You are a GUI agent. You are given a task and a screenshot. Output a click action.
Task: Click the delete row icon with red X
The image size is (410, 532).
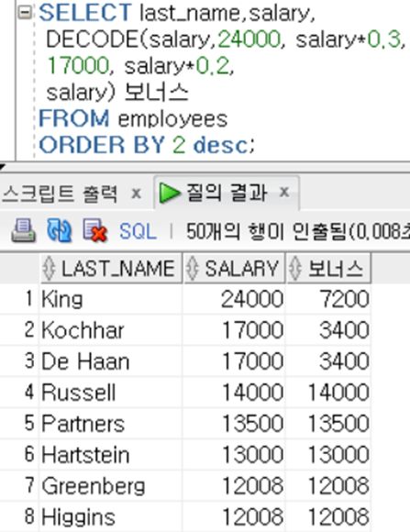95,231
